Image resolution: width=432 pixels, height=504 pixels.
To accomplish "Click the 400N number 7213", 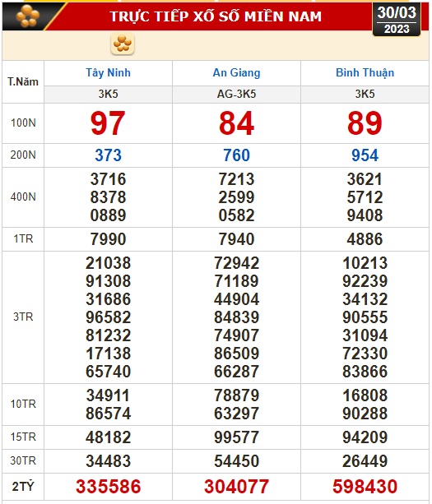I will click(236, 179).
